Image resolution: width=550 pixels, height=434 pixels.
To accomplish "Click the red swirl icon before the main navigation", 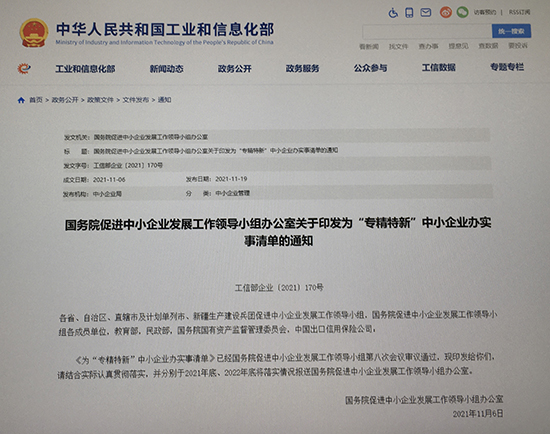I will point(24,68).
